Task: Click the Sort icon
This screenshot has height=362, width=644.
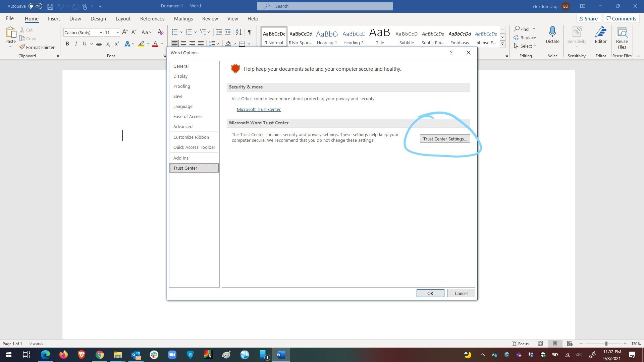Action: 238,32
